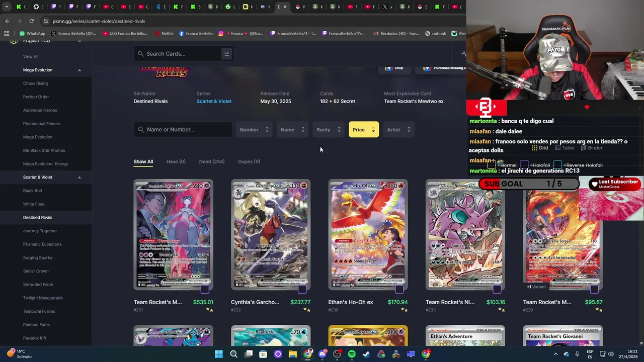Sort cards by Rarity

click(x=328, y=130)
